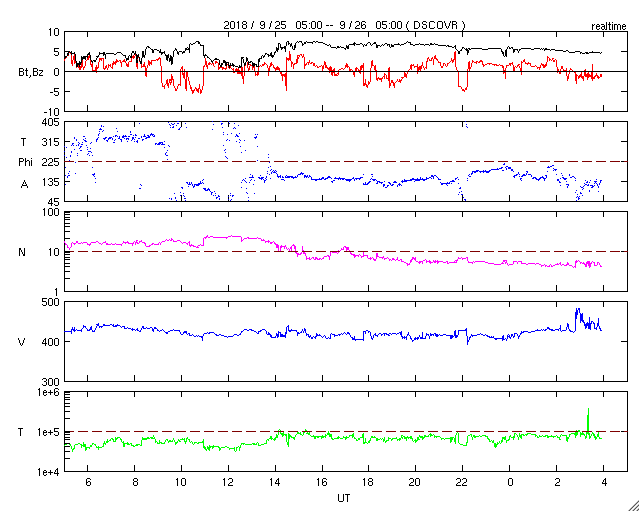Select the "V" velocity panel label

(x=22, y=342)
